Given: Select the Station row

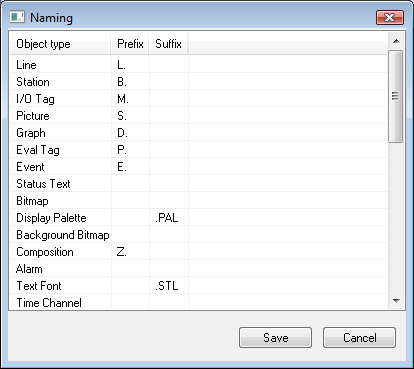Looking at the screenshot, I should (199, 81).
